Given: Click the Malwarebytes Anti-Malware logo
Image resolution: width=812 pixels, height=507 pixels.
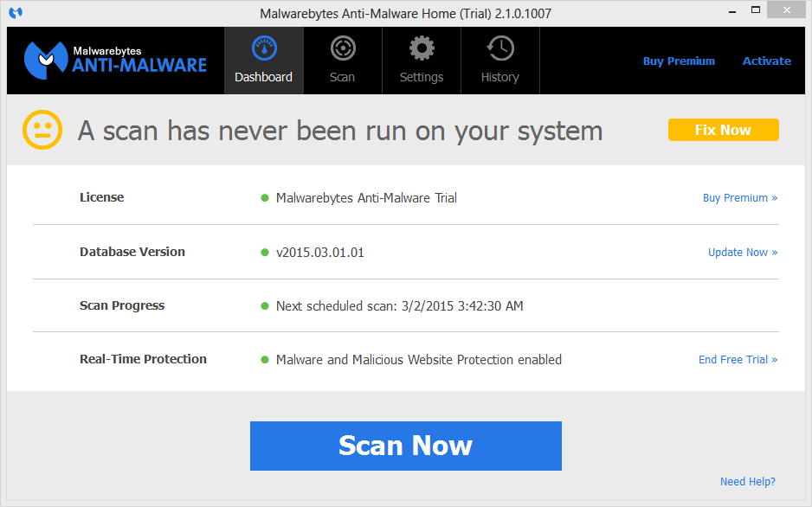Looking at the screenshot, I should (x=115, y=61).
